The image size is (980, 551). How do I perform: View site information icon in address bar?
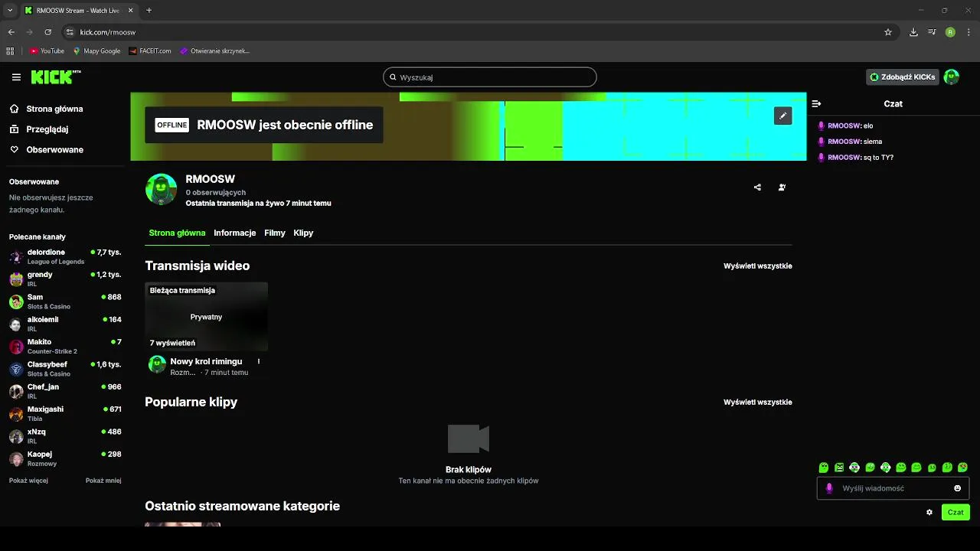point(70,32)
